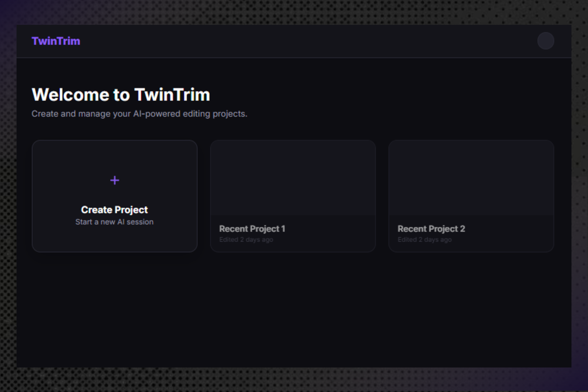Click the Recent Project 2 card footer
Image resolution: width=588 pixels, height=392 pixels.
508,234
